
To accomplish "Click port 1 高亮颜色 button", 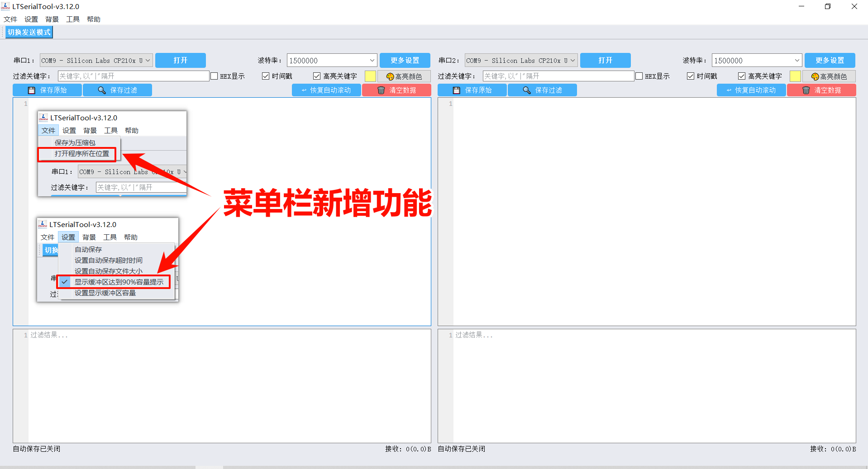I will click(404, 76).
